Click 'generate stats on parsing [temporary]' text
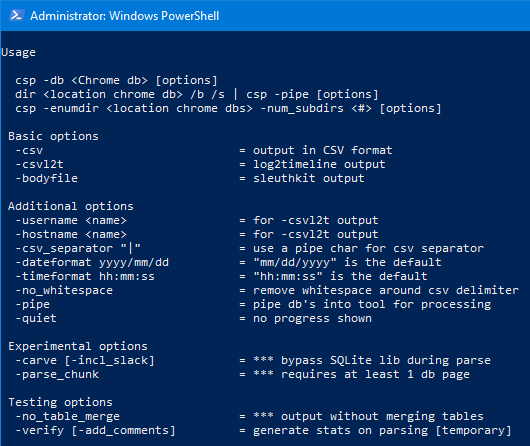Viewport: 530px width, 446px height. 382,430
